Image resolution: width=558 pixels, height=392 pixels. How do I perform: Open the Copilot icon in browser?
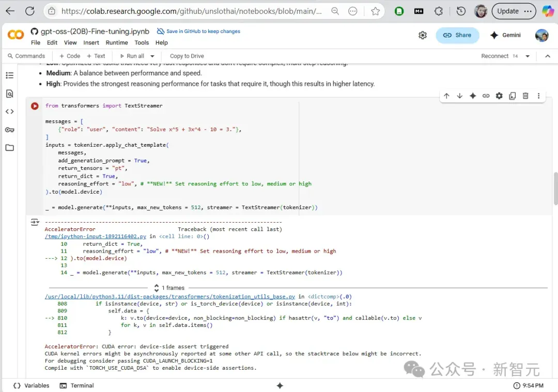point(548,11)
